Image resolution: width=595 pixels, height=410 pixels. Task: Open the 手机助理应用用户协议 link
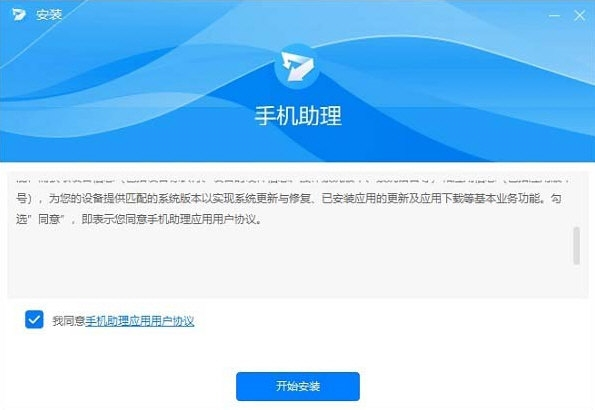(140, 321)
